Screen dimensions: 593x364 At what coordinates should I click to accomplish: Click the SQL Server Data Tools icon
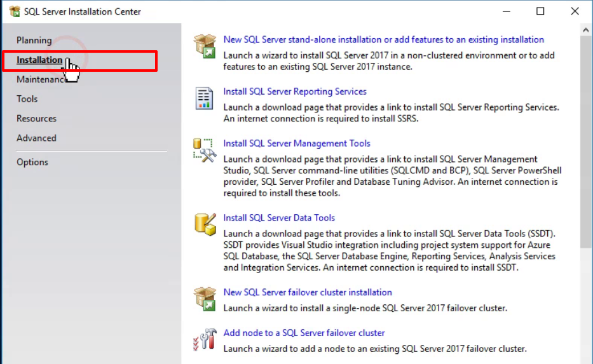pos(205,224)
